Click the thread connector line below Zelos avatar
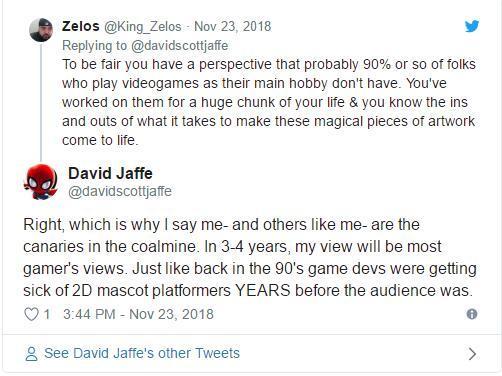 [41, 102]
